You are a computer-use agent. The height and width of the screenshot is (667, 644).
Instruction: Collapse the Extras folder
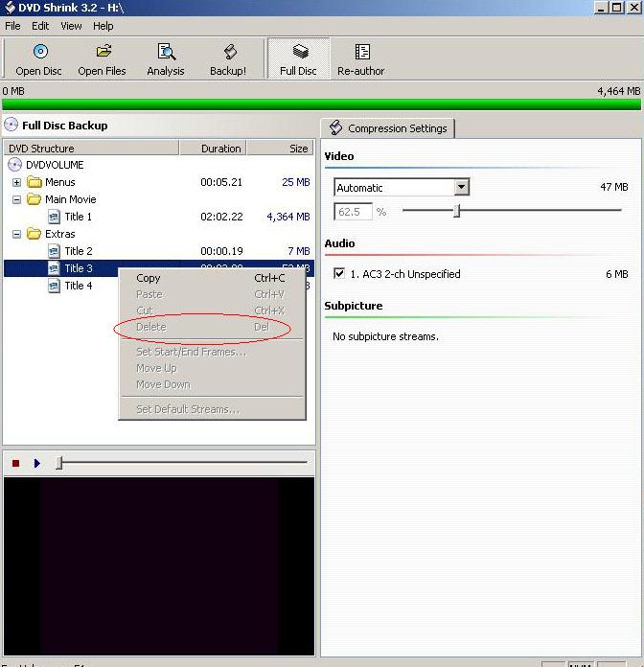pos(16,234)
